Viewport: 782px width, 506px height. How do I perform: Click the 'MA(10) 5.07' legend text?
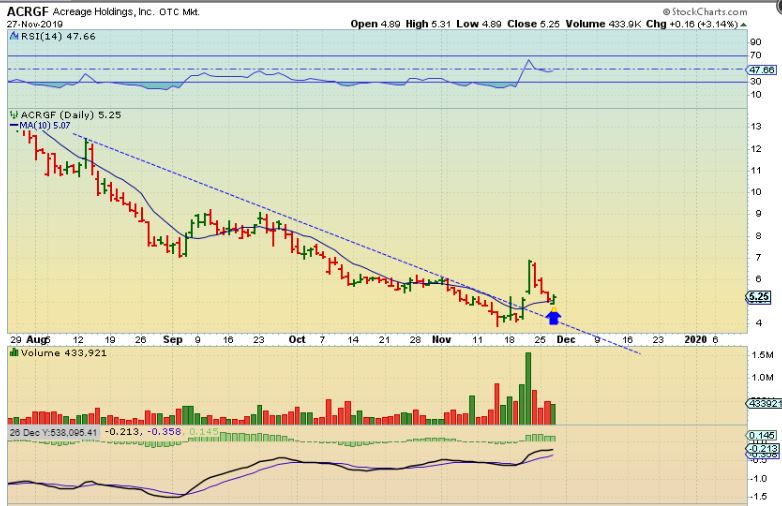(44, 126)
